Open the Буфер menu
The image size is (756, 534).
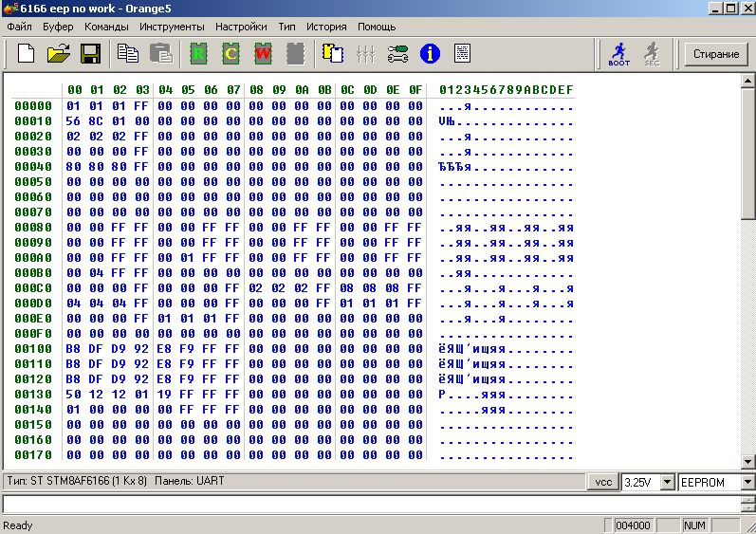tap(58, 27)
